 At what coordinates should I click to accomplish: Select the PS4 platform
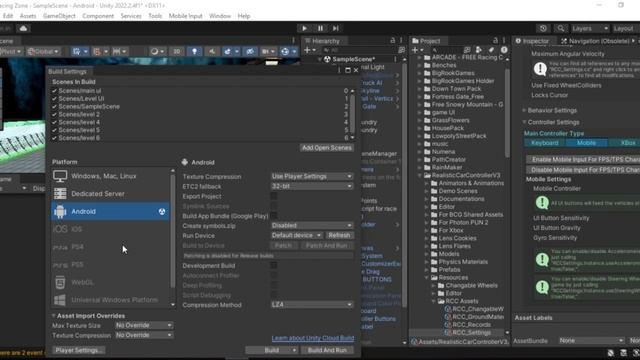110,247
